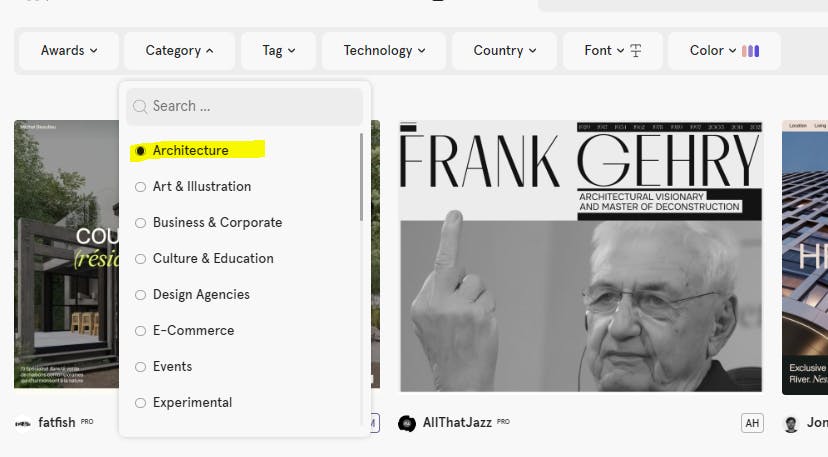Open the blue building site thumbnail
The height and width of the screenshot is (457, 828).
[x=805, y=257]
